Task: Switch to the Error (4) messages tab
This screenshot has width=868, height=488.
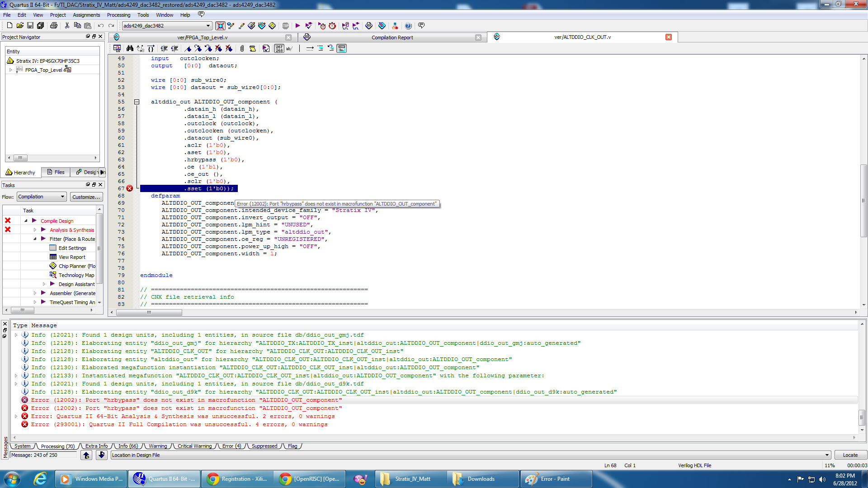Action: click(x=231, y=446)
